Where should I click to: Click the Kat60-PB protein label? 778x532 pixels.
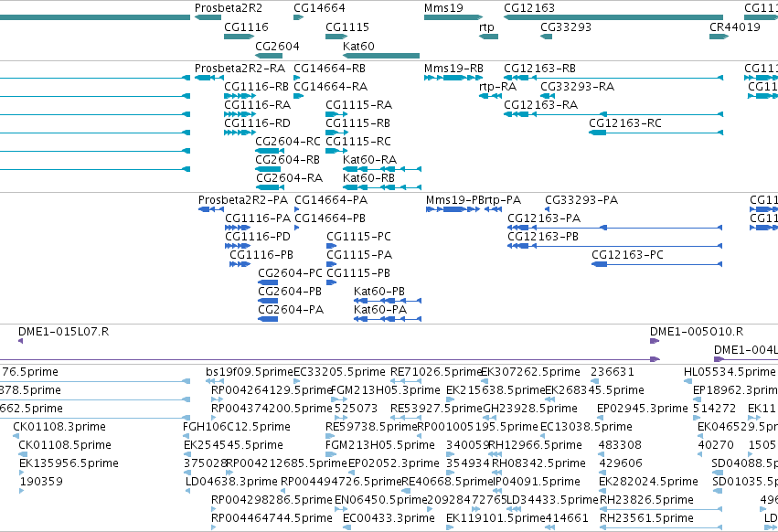379,292
